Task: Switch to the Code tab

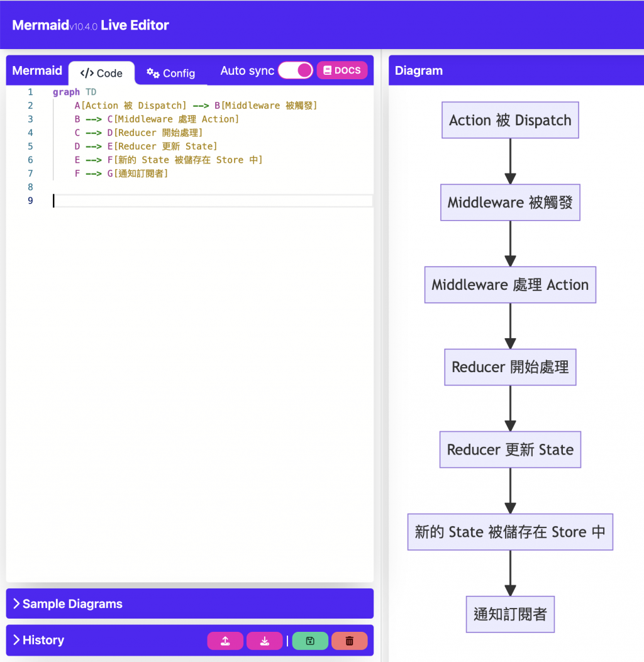Action: [x=101, y=73]
